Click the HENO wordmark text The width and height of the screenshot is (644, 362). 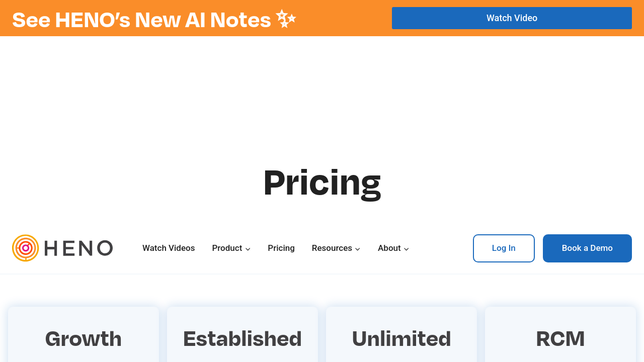(x=78, y=248)
